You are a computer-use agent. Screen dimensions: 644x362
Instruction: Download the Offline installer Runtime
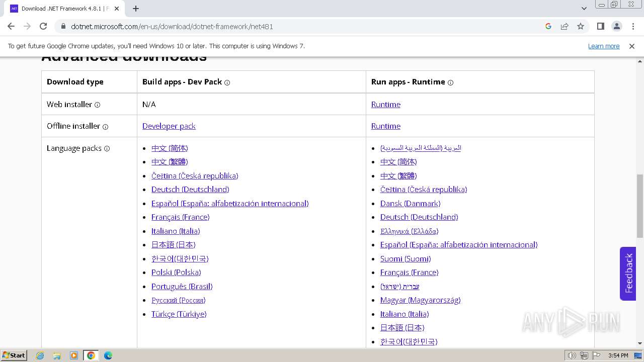[386, 126]
